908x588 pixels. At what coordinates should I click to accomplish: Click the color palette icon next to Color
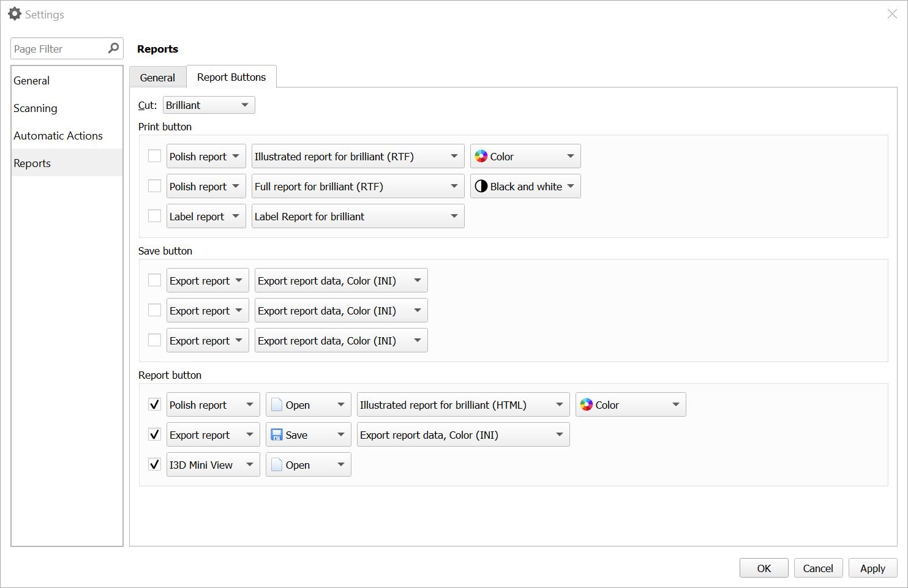[481, 156]
